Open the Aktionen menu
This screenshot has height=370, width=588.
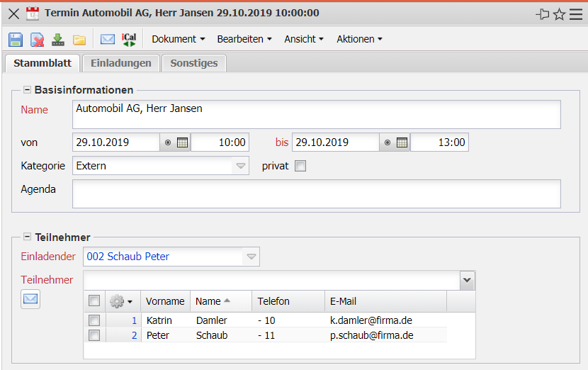click(x=359, y=39)
